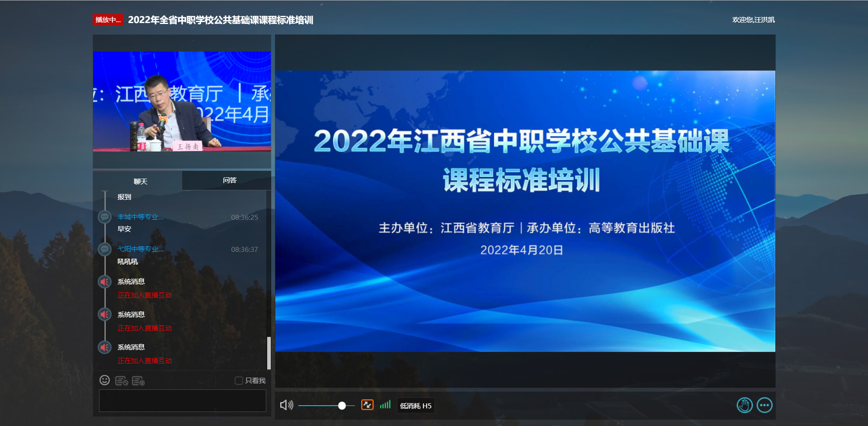868x426 pixels.
Task: Click the username 弋阳中等专业... in chat
Action: 141,249
